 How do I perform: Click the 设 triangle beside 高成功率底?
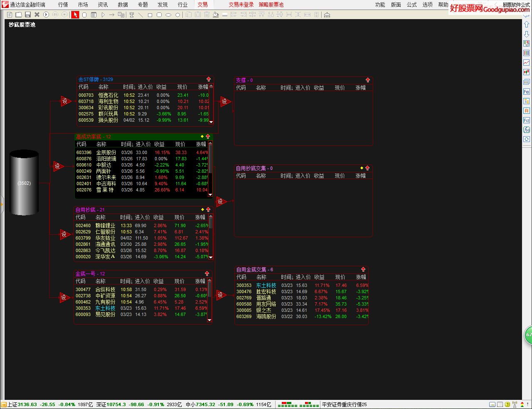point(58,166)
